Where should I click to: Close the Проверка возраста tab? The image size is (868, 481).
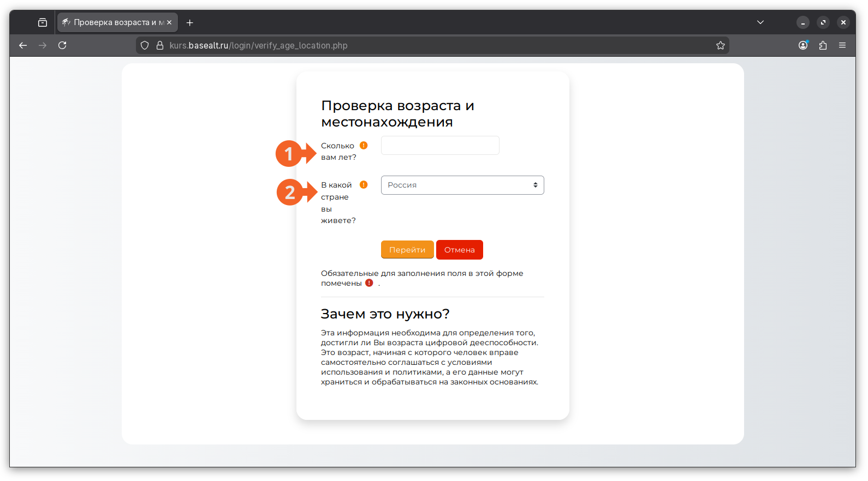pyautogui.click(x=169, y=22)
